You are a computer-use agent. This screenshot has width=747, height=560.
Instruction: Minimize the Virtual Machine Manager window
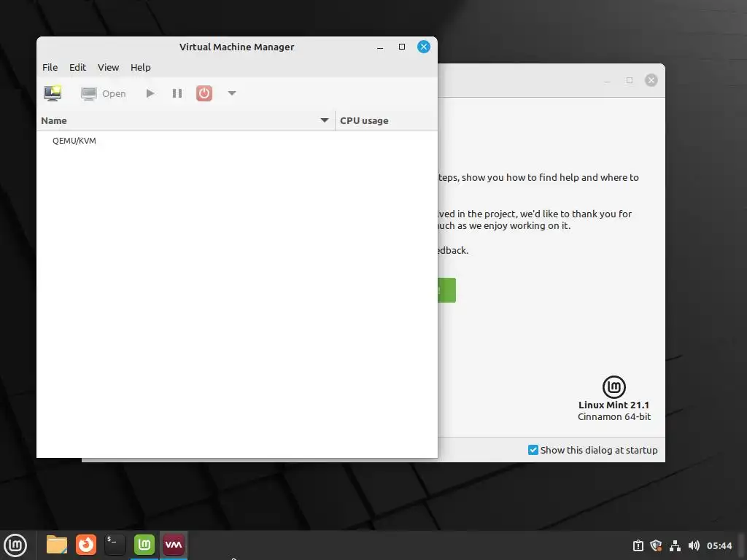click(380, 47)
